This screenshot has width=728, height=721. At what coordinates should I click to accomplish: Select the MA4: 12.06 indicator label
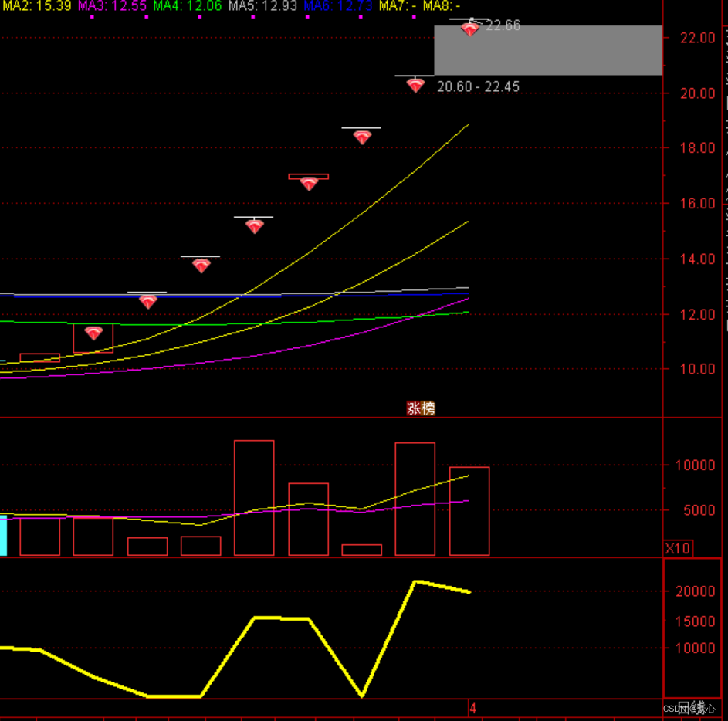tap(187, 6)
